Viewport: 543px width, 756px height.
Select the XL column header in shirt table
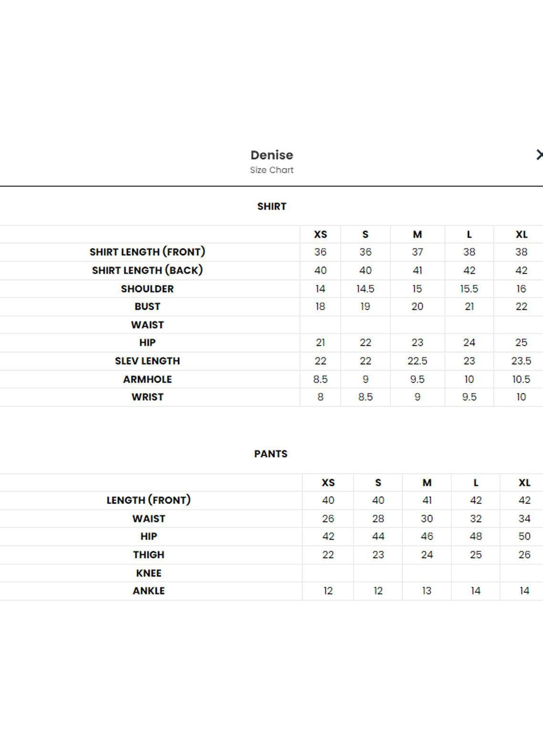(521, 234)
